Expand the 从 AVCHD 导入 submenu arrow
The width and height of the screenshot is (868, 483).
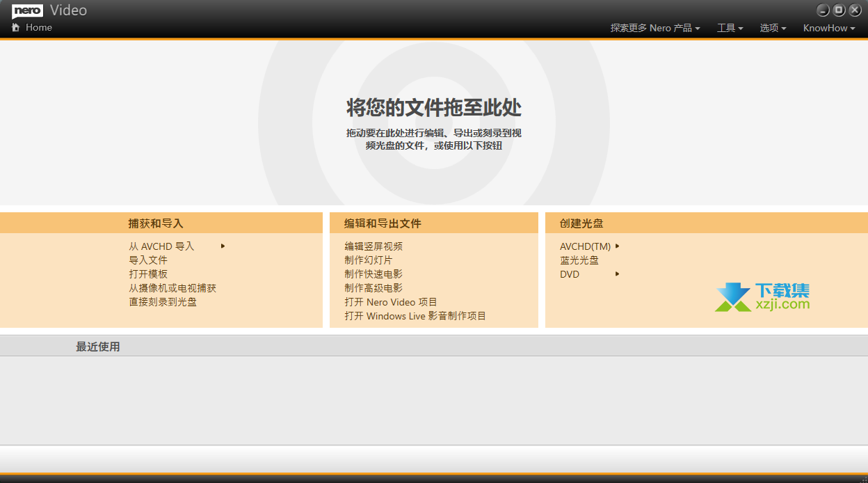click(223, 246)
